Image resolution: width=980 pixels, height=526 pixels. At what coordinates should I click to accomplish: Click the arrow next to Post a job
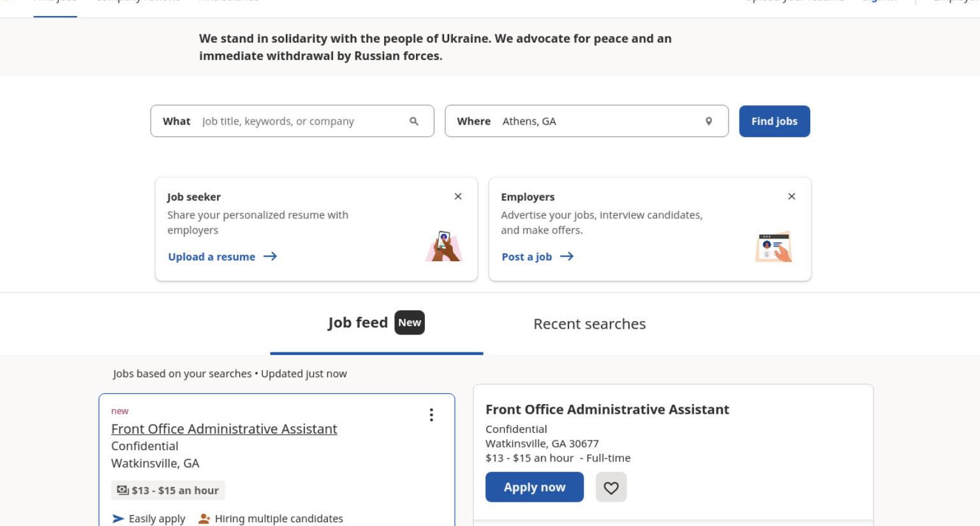567,257
